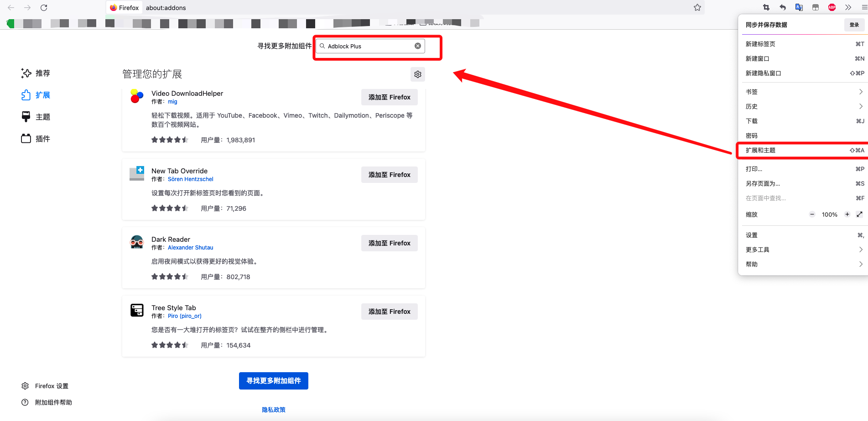Open 密码 passwords from the menu
Screen dimensions: 868x421
click(x=805, y=135)
